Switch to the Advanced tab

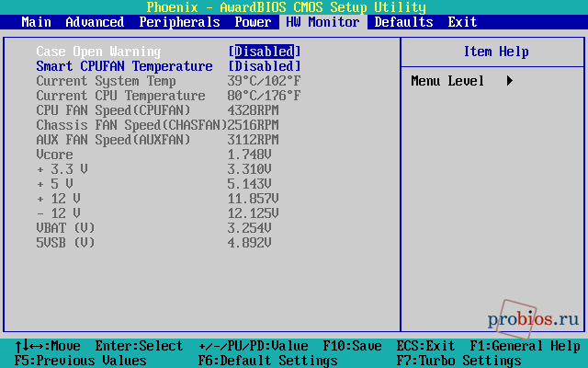pyautogui.click(x=95, y=22)
